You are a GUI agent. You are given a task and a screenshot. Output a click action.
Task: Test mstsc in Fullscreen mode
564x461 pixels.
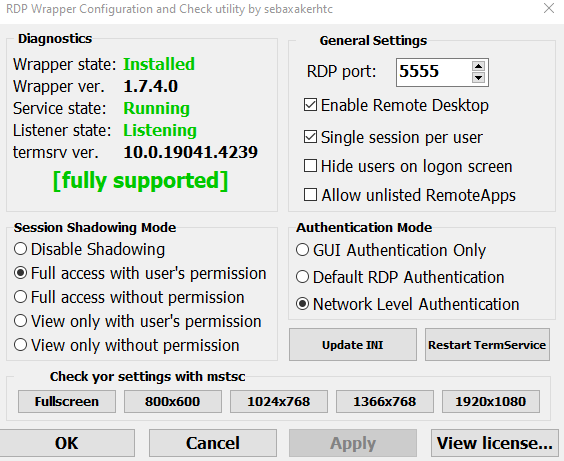coord(67,401)
